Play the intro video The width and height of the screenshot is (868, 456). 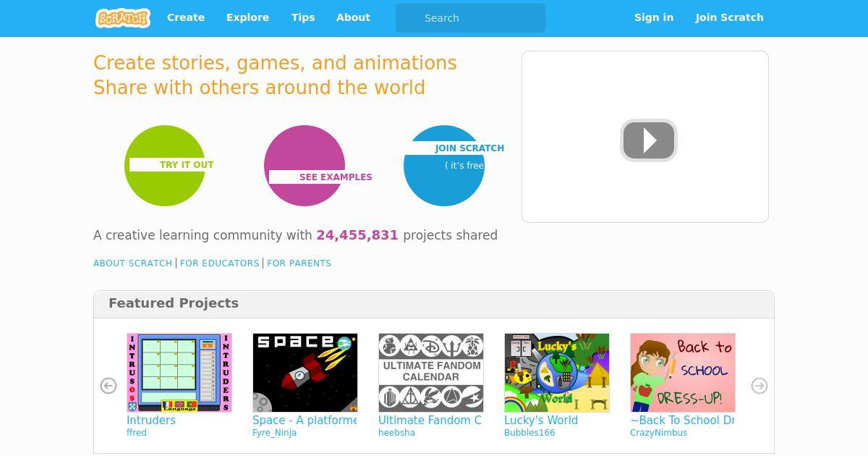click(649, 140)
